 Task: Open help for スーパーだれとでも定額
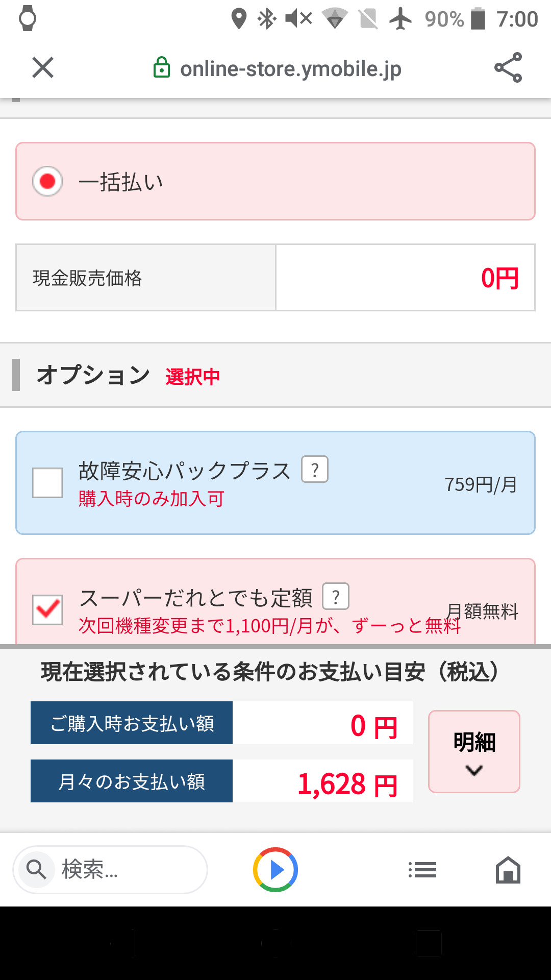(336, 597)
